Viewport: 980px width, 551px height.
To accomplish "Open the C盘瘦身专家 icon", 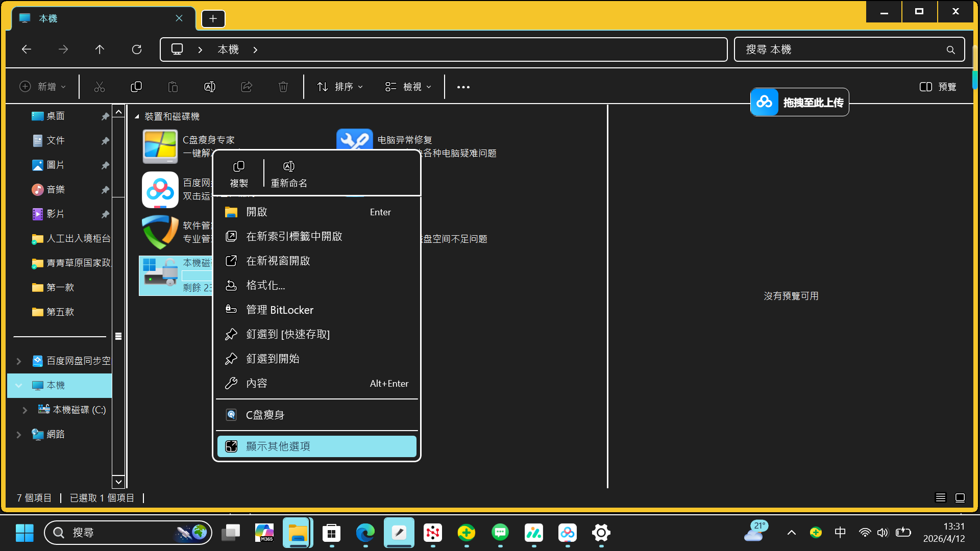I will (x=160, y=146).
